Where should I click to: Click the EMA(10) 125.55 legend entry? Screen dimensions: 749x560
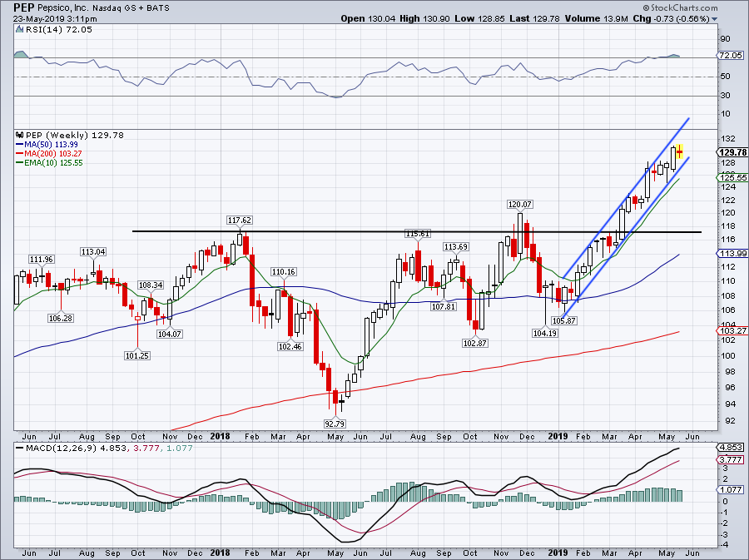[49, 163]
